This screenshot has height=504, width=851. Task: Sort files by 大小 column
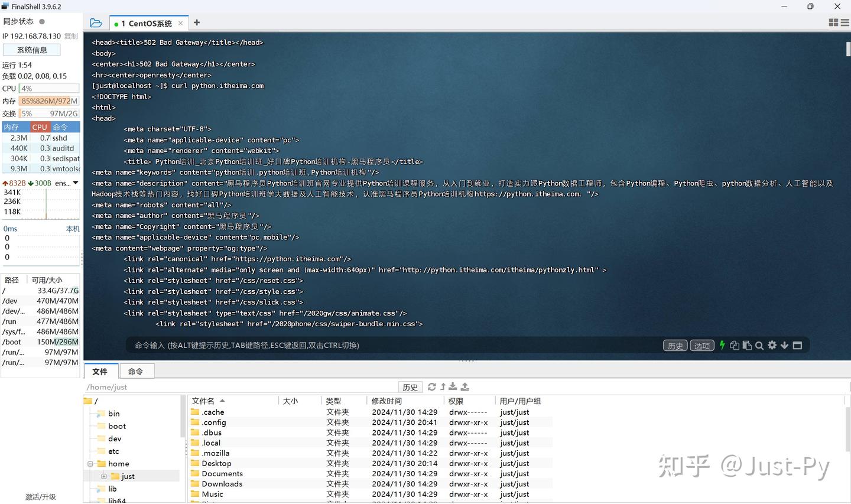300,401
